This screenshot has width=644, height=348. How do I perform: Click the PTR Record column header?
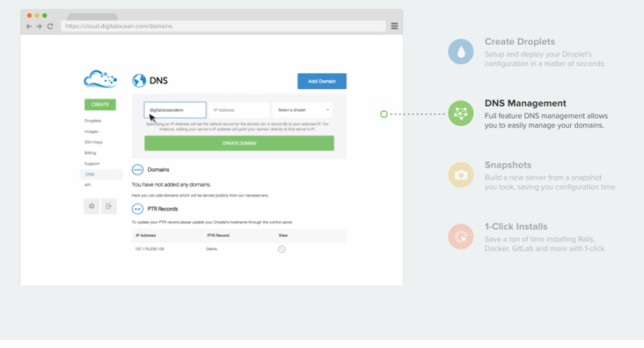click(218, 235)
